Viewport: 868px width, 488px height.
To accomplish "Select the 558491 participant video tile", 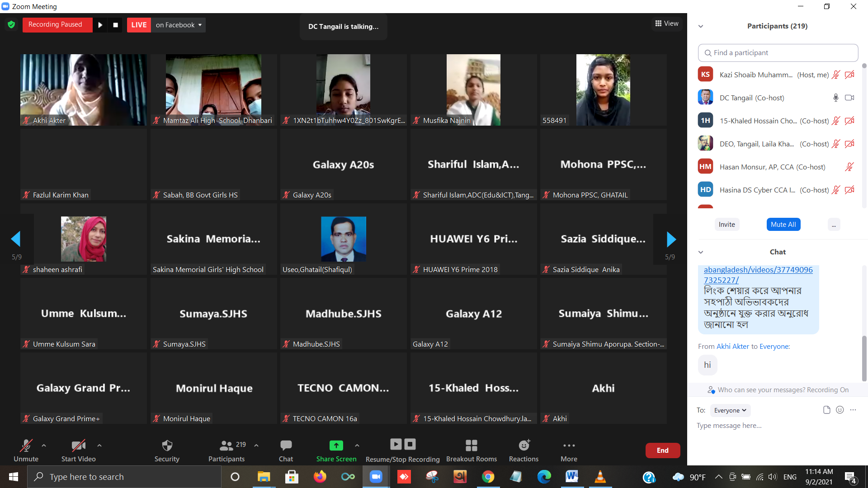I will point(603,90).
